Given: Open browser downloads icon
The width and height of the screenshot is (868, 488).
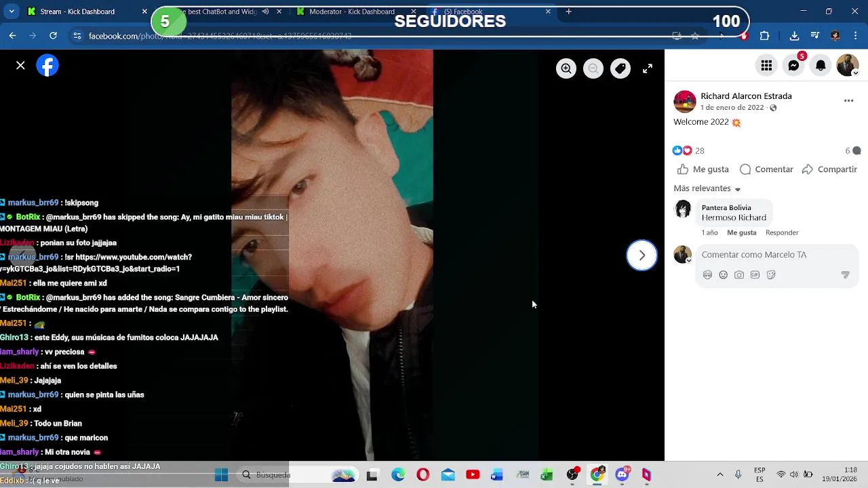Looking at the screenshot, I should (x=794, y=36).
